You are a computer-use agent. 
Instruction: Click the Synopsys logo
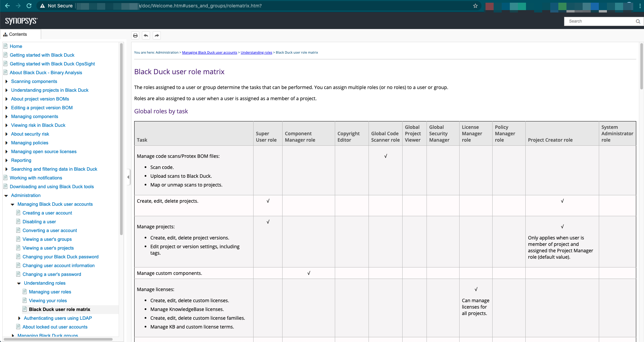click(21, 21)
